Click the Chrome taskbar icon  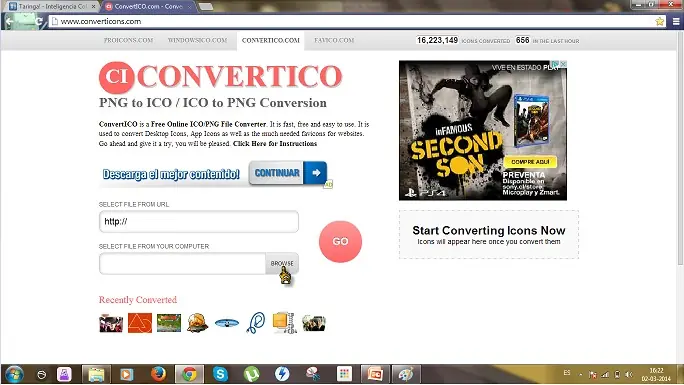[x=189, y=374]
